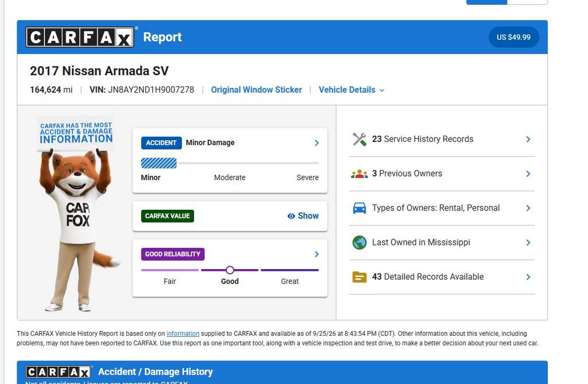Click the globe icon for last owned
Screen dimensions: 588x384
coord(359,243)
